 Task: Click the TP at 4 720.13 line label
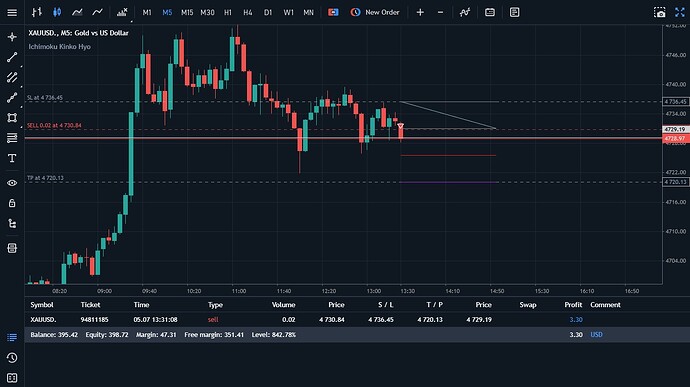tap(45, 178)
